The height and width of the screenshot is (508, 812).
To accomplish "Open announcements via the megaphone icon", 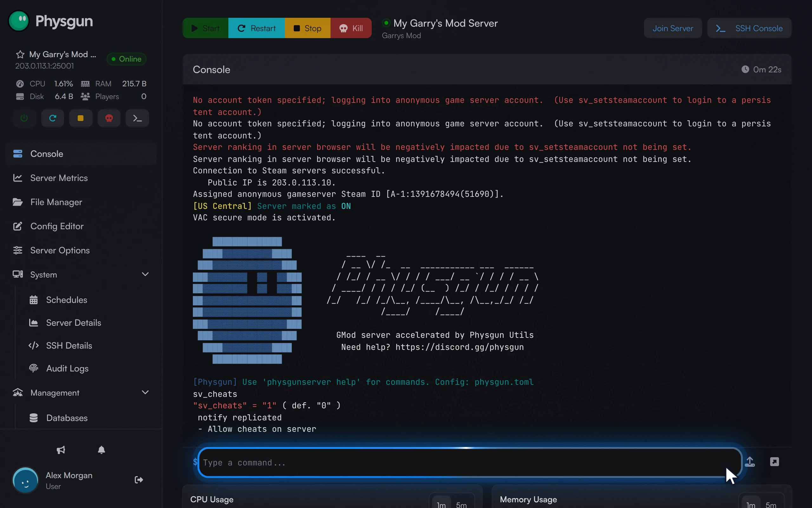I will [61, 450].
